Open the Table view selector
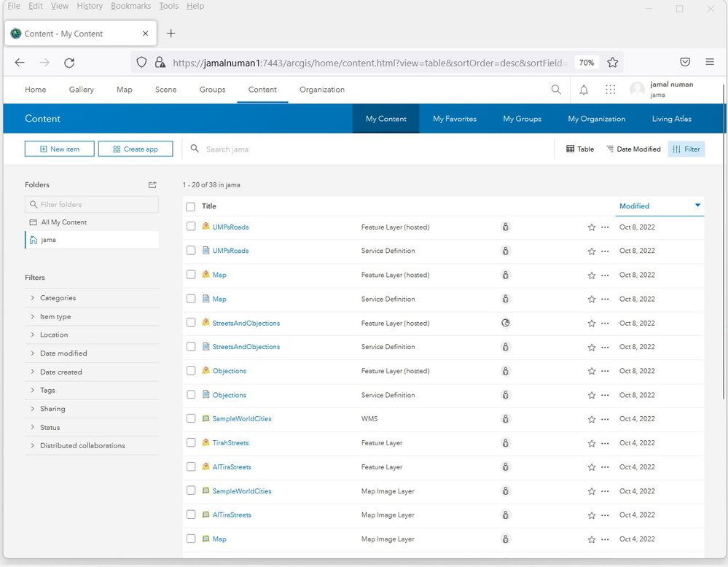The image size is (728, 567). 580,149
